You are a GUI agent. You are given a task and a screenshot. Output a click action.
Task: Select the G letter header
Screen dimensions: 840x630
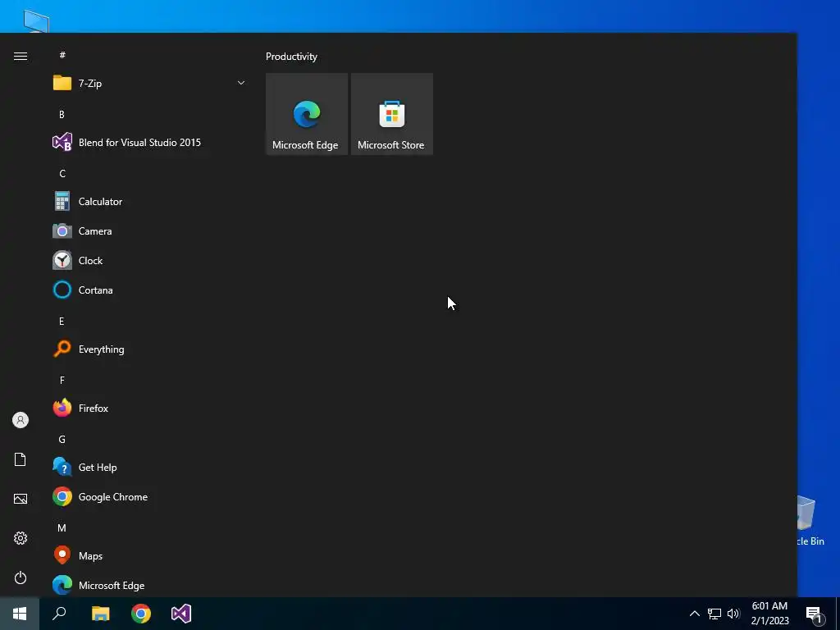tap(62, 440)
